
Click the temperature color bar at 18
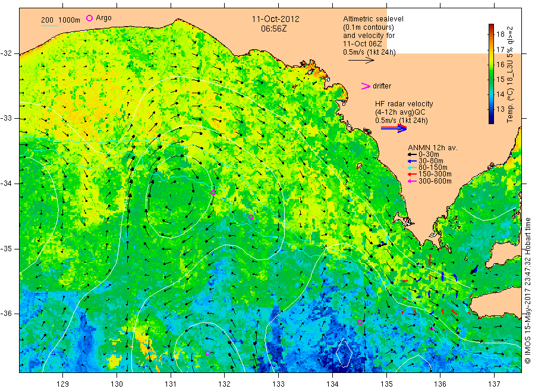tap(491, 34)
